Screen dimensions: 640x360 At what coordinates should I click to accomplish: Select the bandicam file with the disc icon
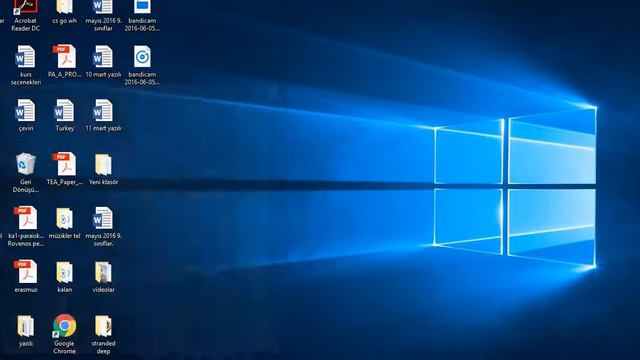coord(142,65)
